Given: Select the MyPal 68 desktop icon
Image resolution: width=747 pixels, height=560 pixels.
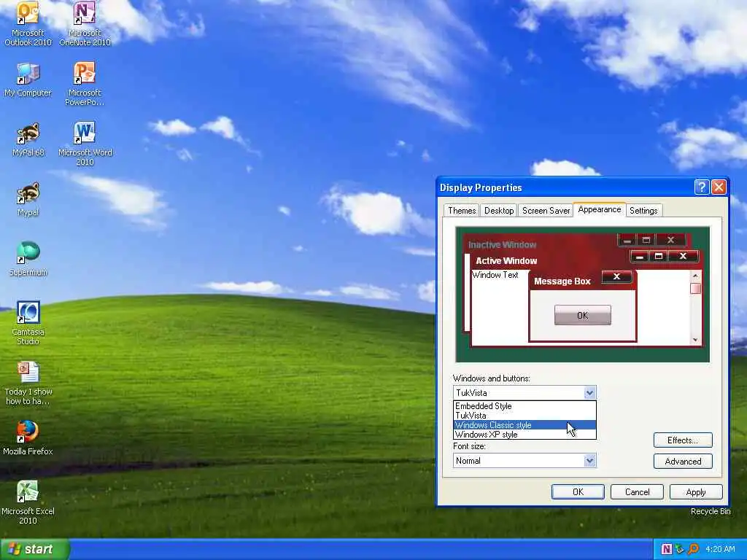Looking at the screenshot, I should tap(28, 139).
